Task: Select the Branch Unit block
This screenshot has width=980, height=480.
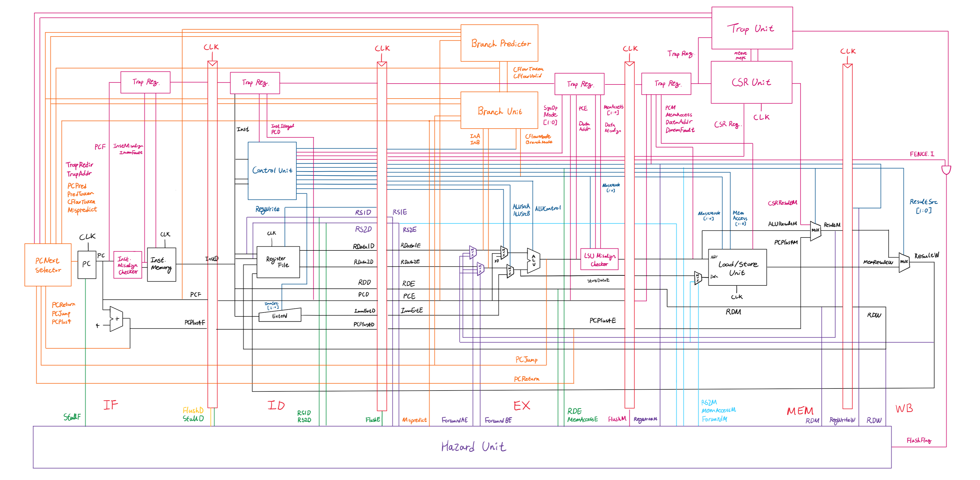Action: point(499,110)
